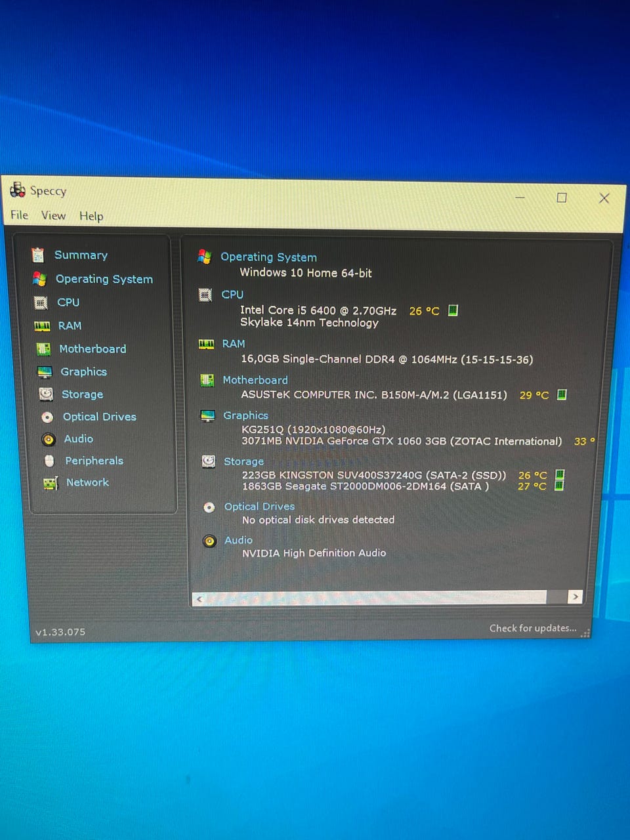Click the drive icon beside Storage heading
The width and height of the screenshot is (630, 840).
click(209, 461)
